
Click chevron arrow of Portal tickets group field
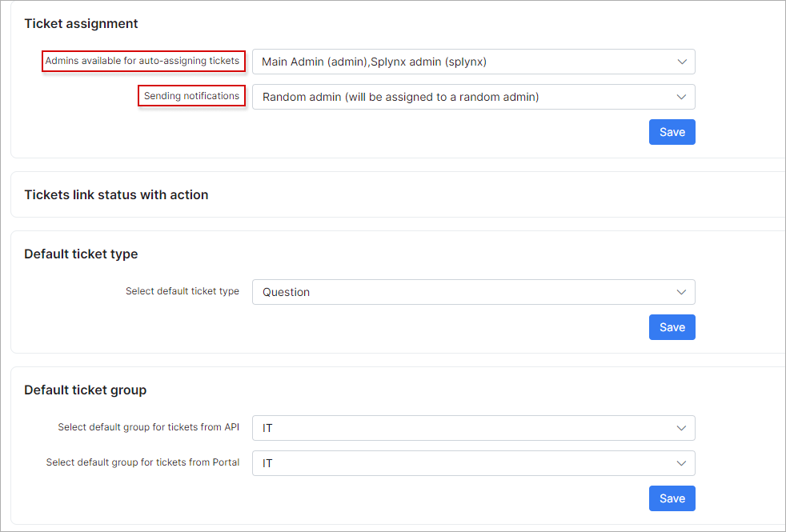[681, 463]
